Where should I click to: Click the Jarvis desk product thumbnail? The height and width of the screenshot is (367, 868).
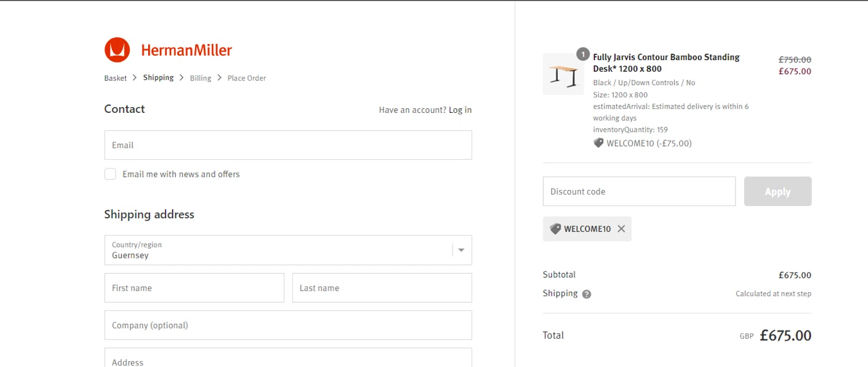point(563,74)
